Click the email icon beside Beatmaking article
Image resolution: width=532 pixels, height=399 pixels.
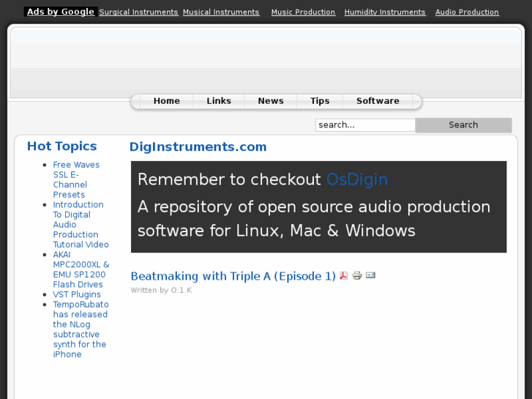pos(370,275)
